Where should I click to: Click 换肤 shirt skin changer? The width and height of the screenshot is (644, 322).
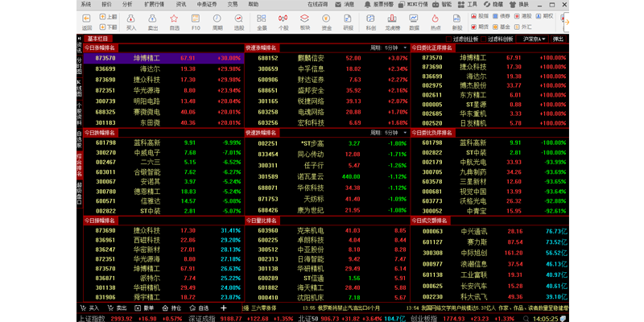(519, 5)
